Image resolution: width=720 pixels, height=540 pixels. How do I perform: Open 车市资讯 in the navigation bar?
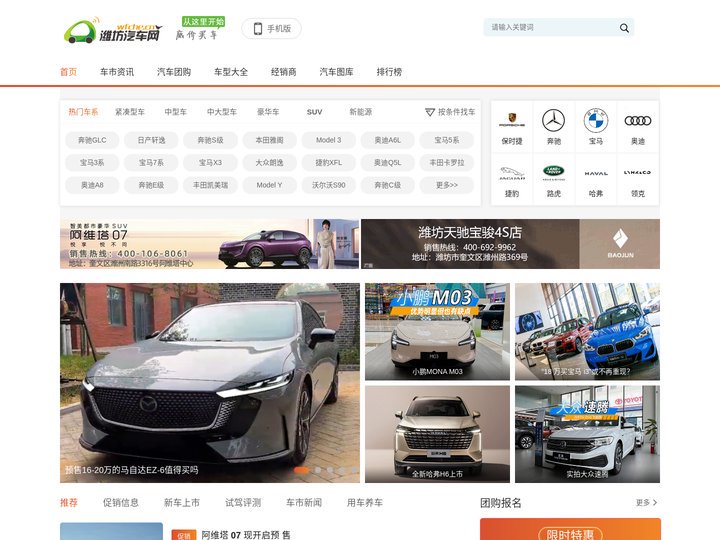pyautogui.click(x=117, y=72)
